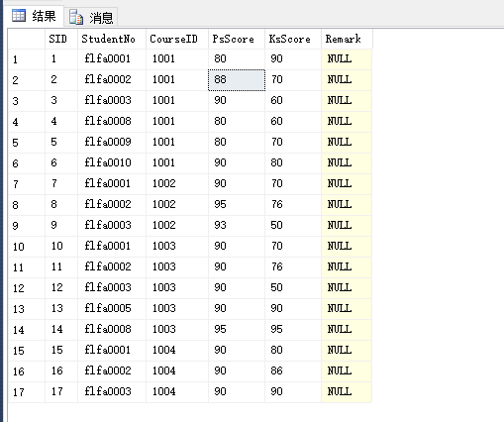Select the SID column header

point(61,39)
